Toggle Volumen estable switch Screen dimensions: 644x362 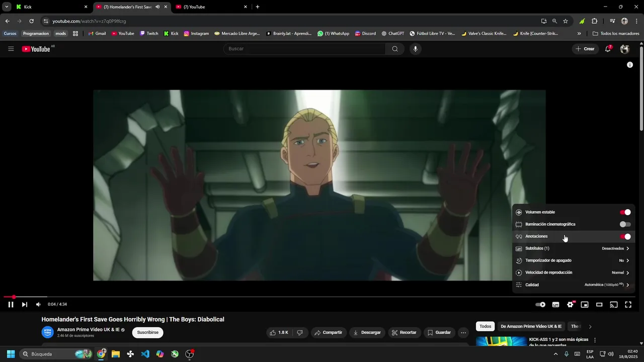pyautogui.click(x=625, y=212)
